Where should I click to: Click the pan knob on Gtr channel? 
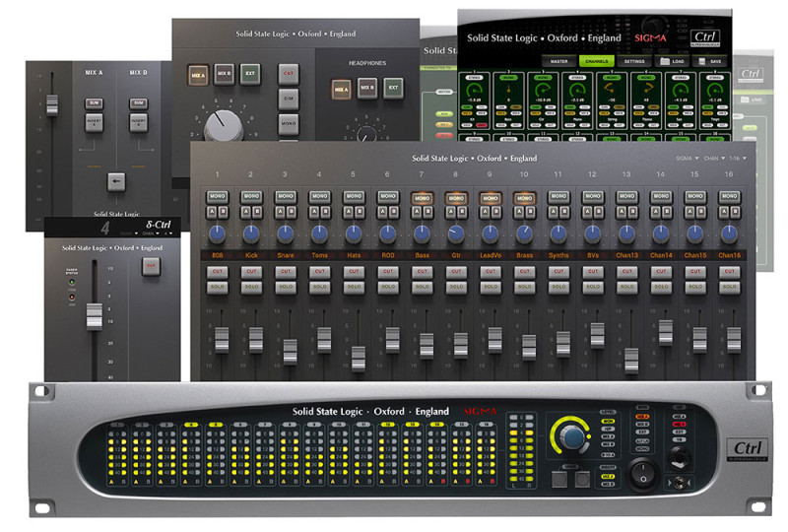(x=456, y=233)
